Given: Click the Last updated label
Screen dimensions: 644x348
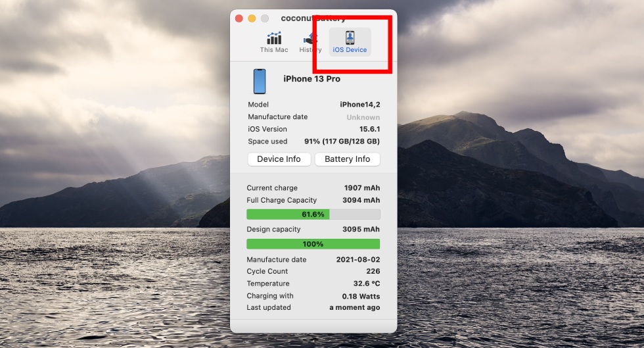Looking at the screenshot, I should [269, 307].
